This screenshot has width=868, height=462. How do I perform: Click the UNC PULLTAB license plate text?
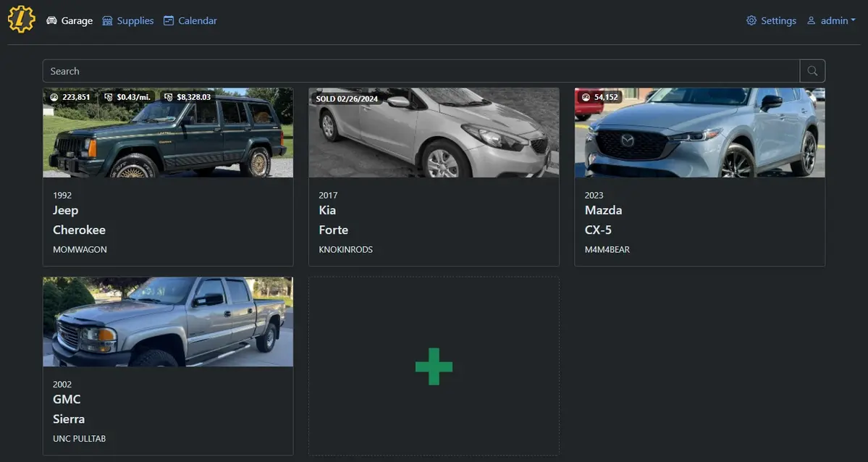[79, 439]
